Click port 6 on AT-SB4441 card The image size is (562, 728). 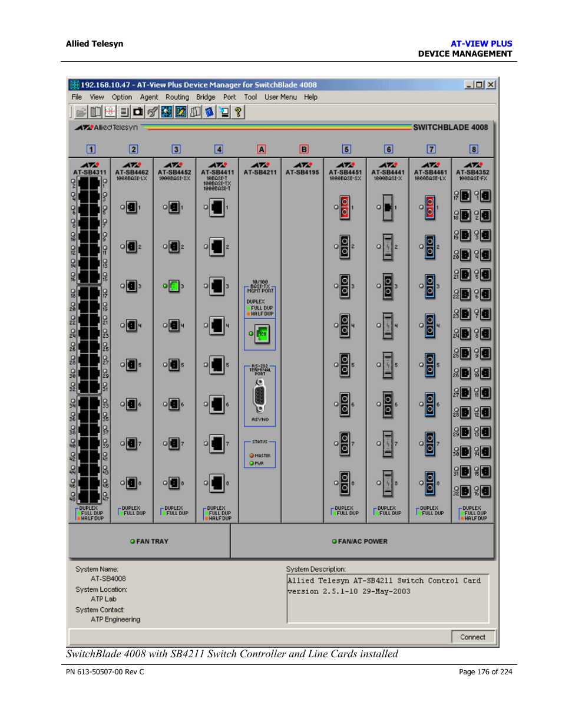tap(388, 404)
